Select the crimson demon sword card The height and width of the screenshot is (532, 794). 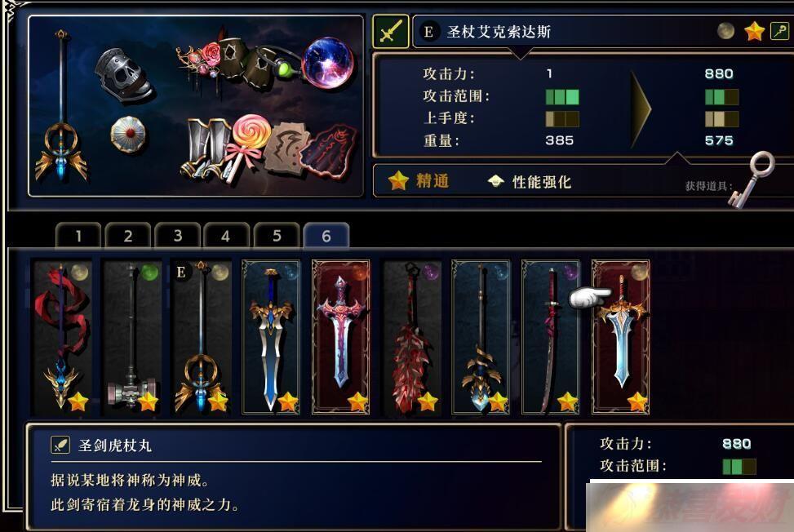pos(341,337)
